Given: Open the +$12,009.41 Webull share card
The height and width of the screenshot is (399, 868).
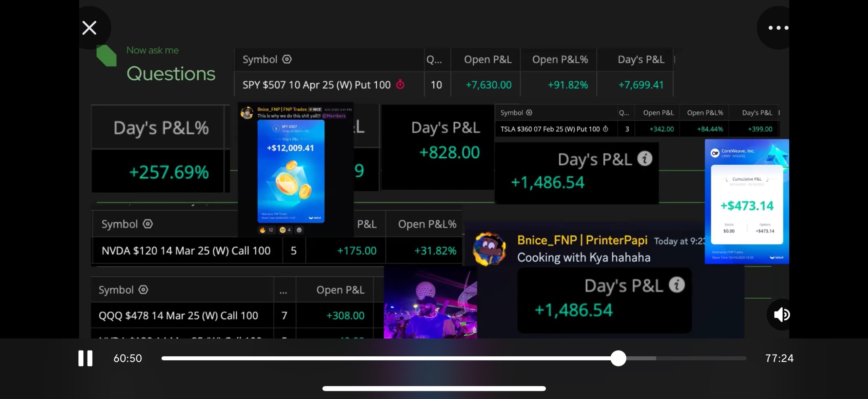Looking at the screenshot, I should click(291, 171).
